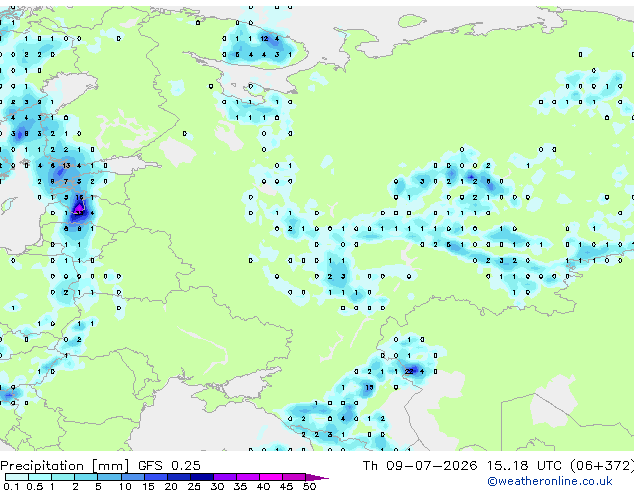Click the '16' precipitation value on map

tap(79, 197)
